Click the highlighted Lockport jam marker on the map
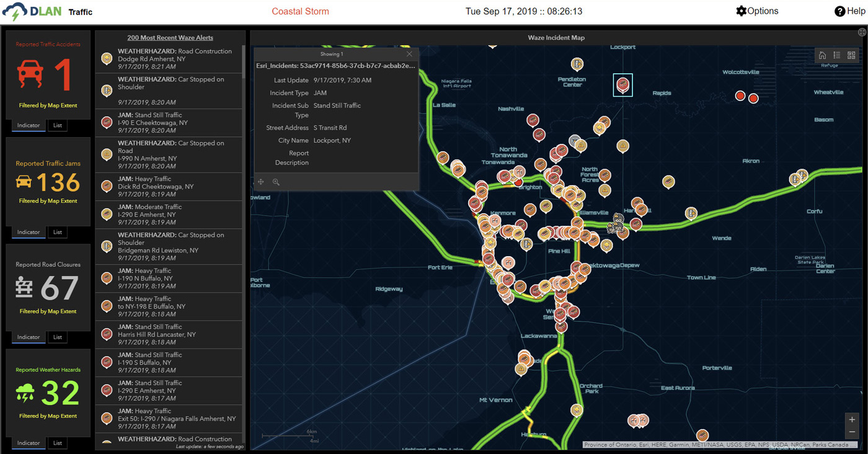 [622, 84]
